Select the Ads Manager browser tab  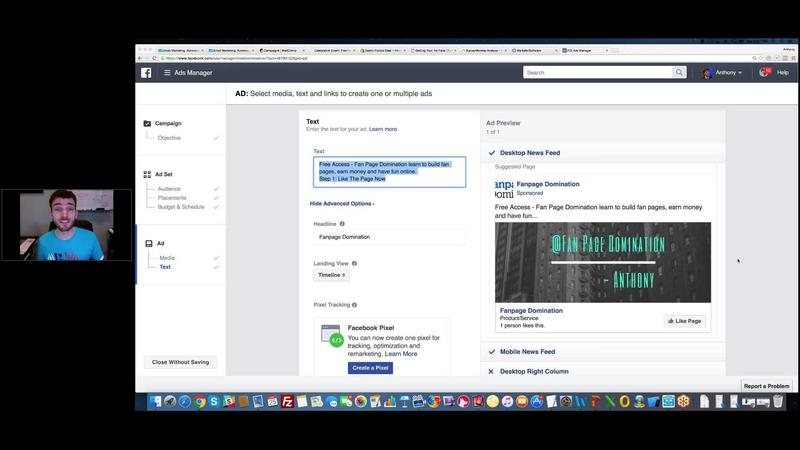pos(585,51)
